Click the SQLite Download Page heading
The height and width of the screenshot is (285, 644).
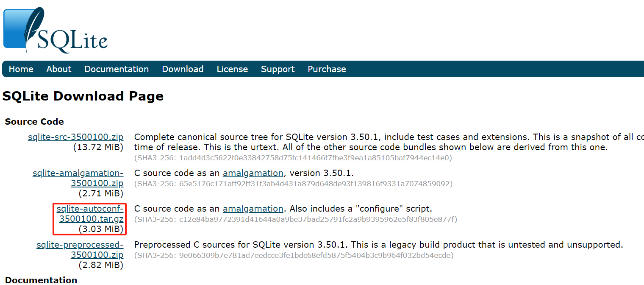pos(83,96)
